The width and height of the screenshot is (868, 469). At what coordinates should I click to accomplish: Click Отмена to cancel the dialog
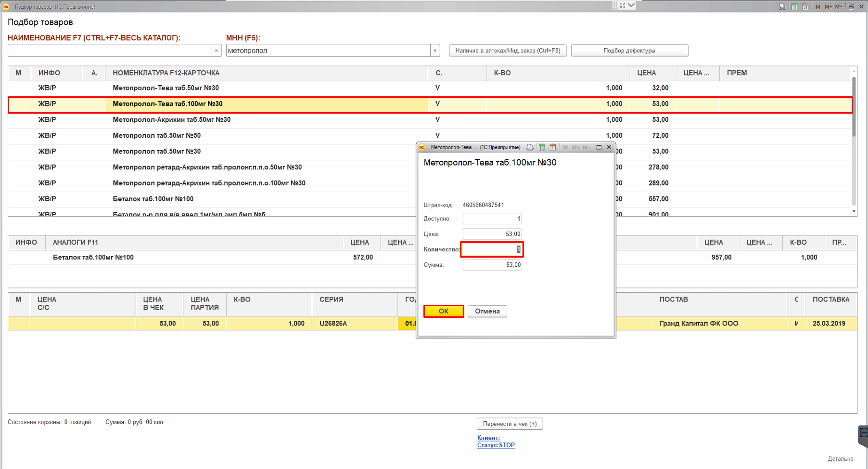coord(487,311)
